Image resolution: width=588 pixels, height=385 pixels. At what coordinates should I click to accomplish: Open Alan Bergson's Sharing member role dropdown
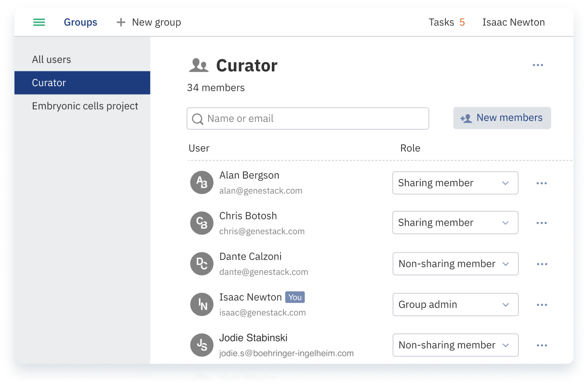455,183
